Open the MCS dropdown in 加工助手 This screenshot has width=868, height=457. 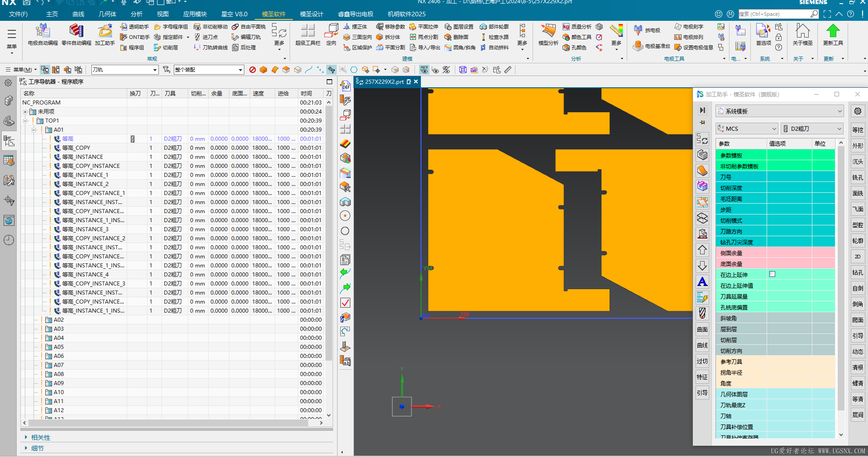pyautogui.click(x=747, y=129)
